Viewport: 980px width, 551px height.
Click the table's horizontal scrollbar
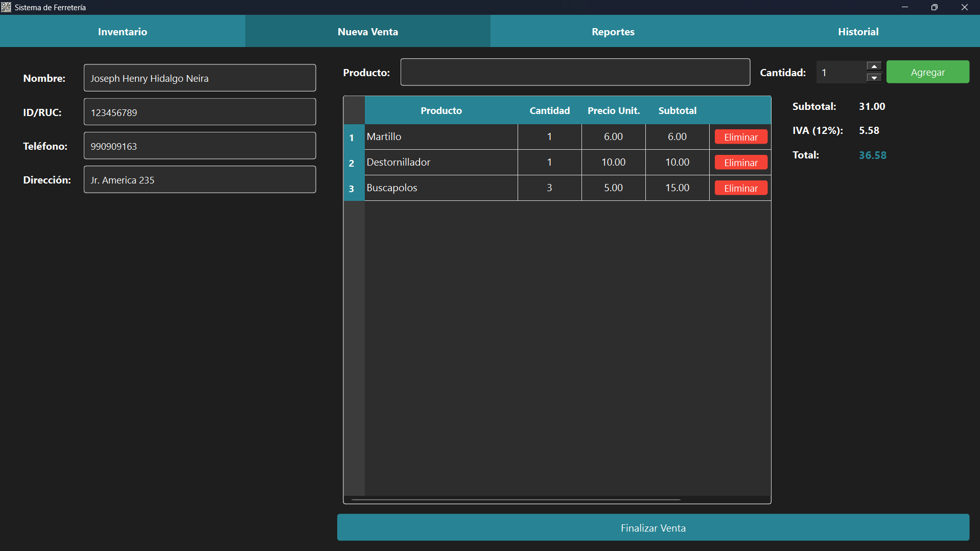(x=516, y=499)
